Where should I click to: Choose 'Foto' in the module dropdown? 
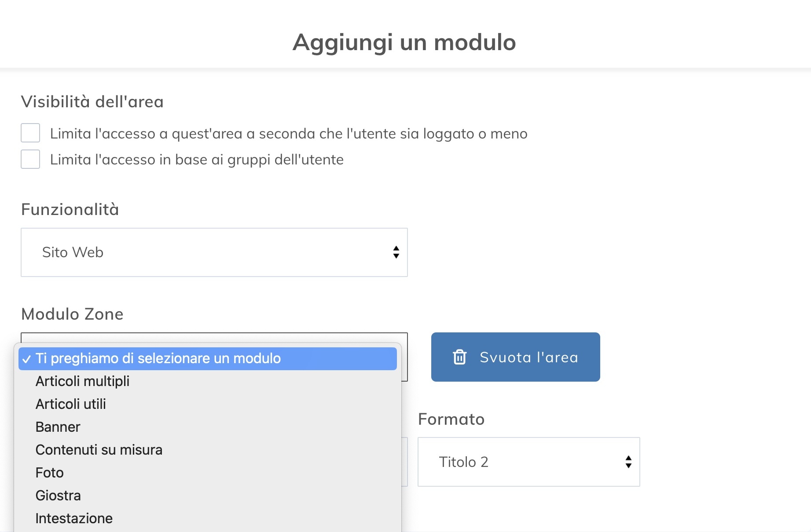pyautogui.click(x=49, y=473)
